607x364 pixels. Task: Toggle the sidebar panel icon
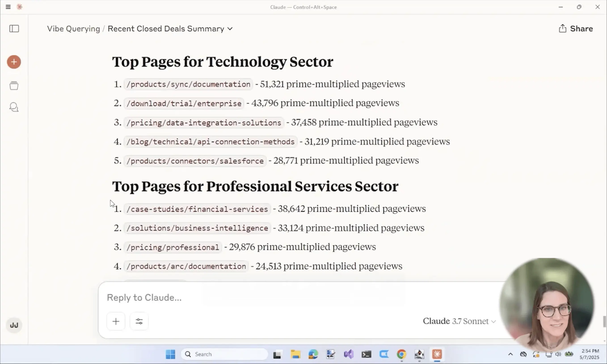[14, 29]
